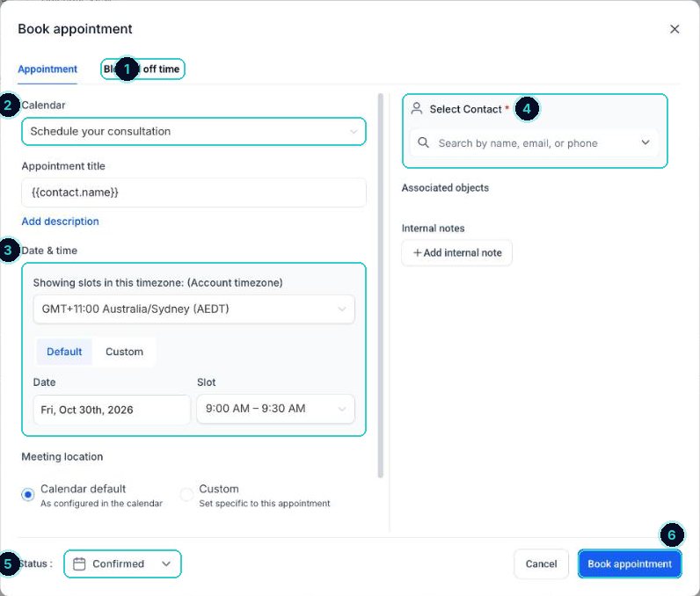Click the 'Showing slots in this timezone' text
The image size is (700, 596).
pyautogui.click(x=157, y=283)
